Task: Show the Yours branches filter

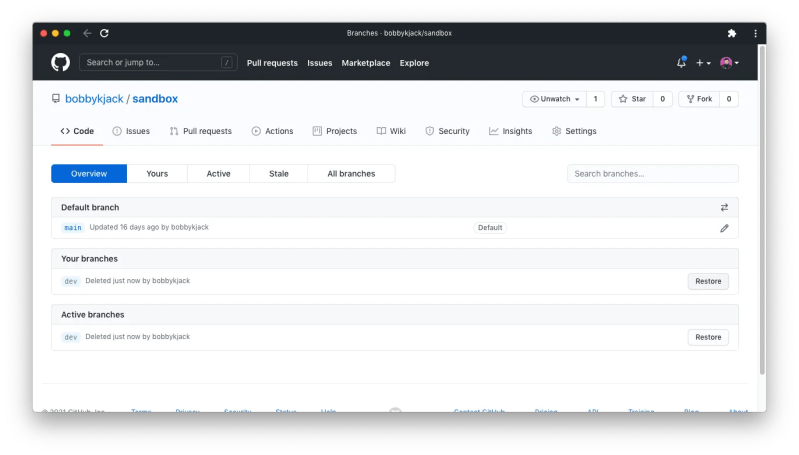Action: pos(157,173)
